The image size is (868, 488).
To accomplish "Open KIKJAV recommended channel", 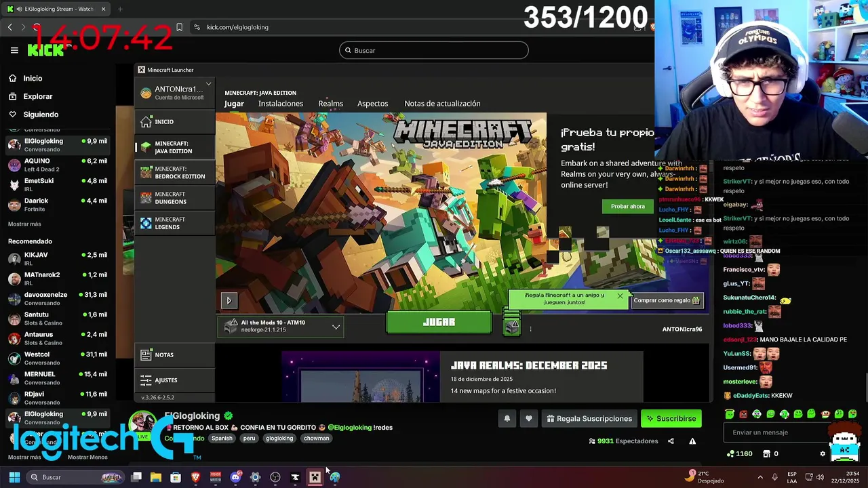I will click(58, 258).
